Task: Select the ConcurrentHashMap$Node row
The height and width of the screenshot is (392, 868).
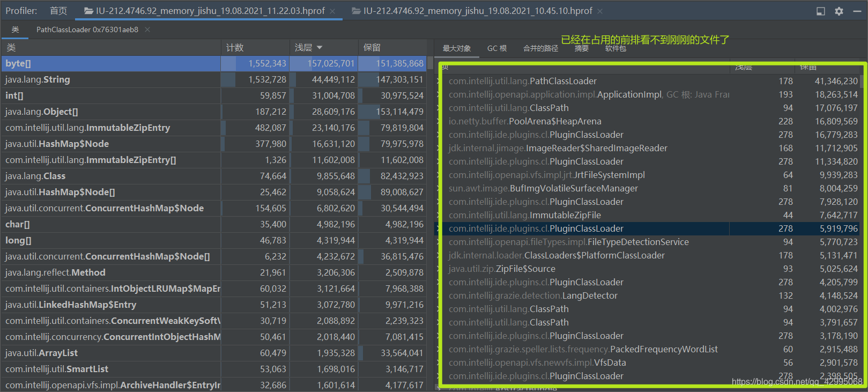Action: click(214, 208)
